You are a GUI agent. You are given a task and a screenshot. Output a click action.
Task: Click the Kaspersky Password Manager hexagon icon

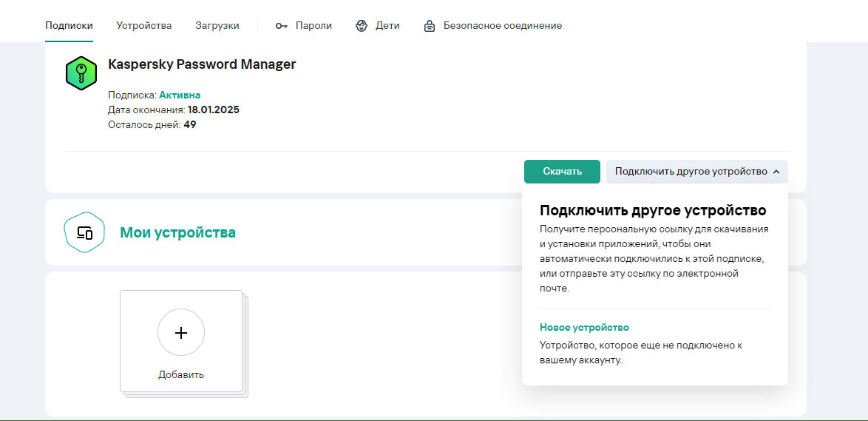(81, 73)
